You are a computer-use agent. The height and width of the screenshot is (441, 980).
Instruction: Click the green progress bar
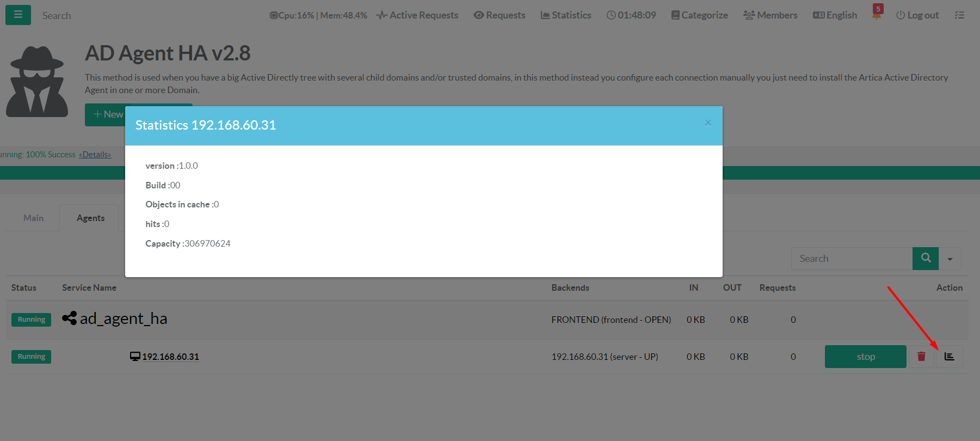pos(849,173)
